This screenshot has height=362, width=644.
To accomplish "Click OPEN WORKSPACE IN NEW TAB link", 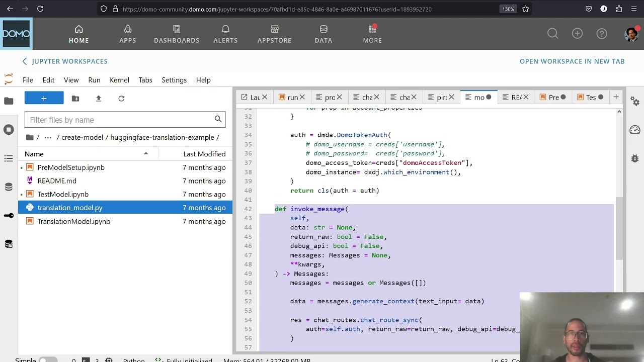I will (572, 61).
